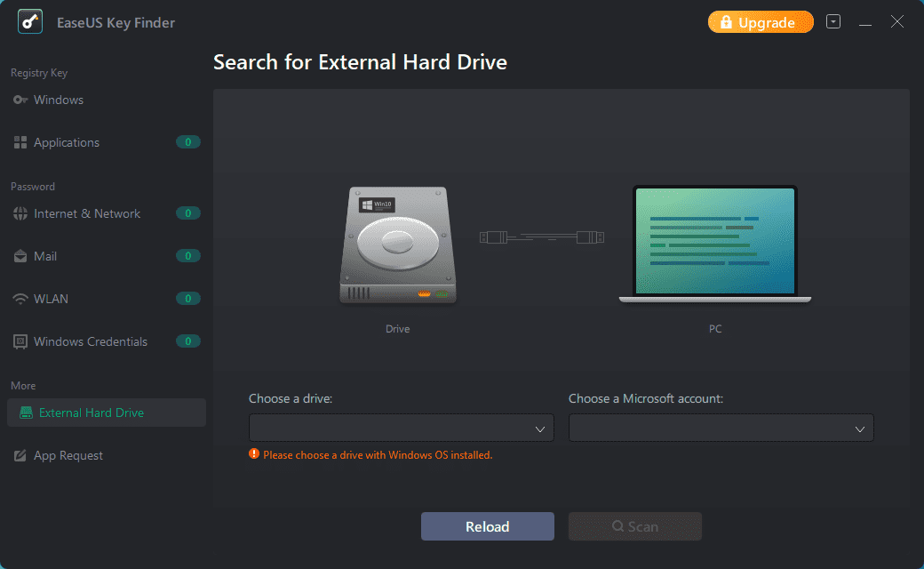924x569 pixels.
Task: Click the hard drive illustration
Action: tap(398, 244)
